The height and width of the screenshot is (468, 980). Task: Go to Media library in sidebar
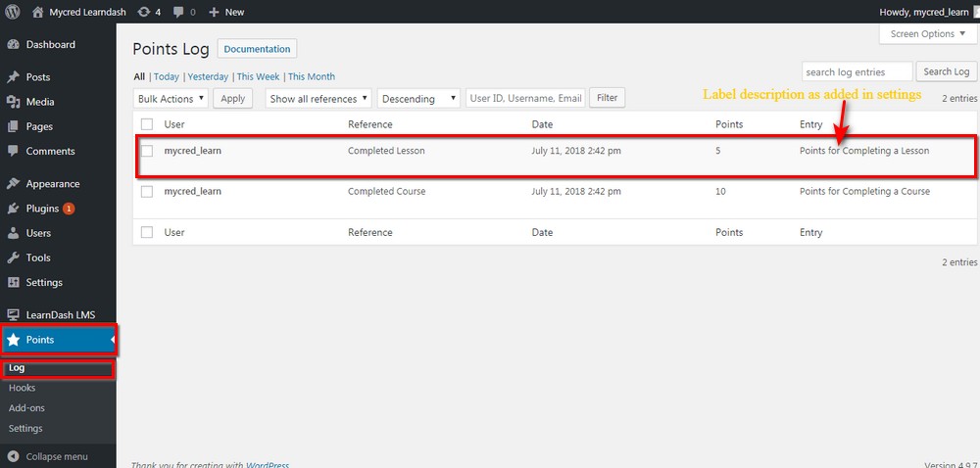(x=40, y=102)
